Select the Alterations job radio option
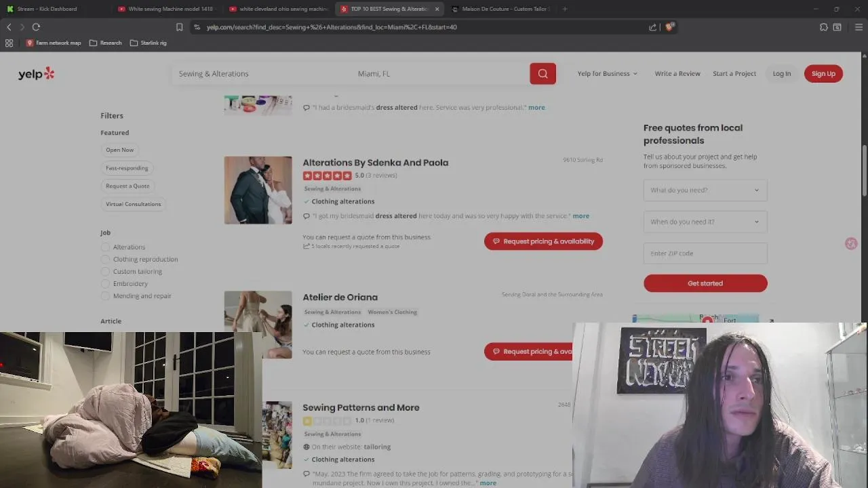 [105, 247]
